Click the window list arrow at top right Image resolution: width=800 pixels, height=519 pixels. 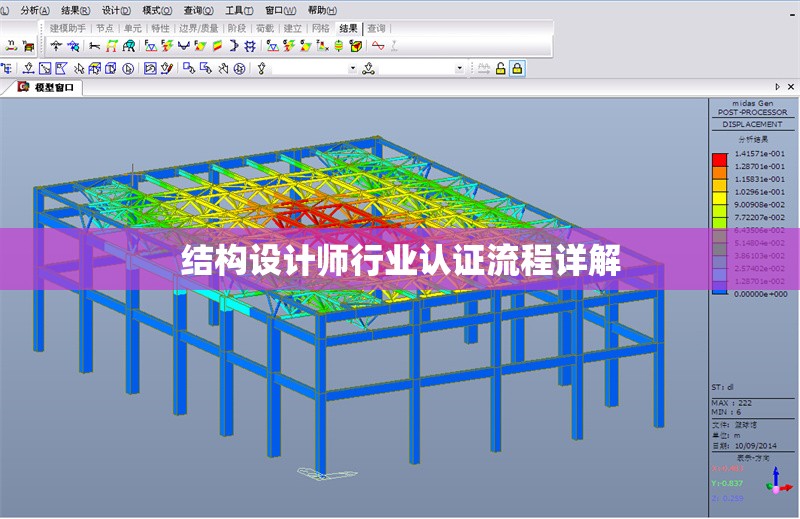(x=777, y=88)
